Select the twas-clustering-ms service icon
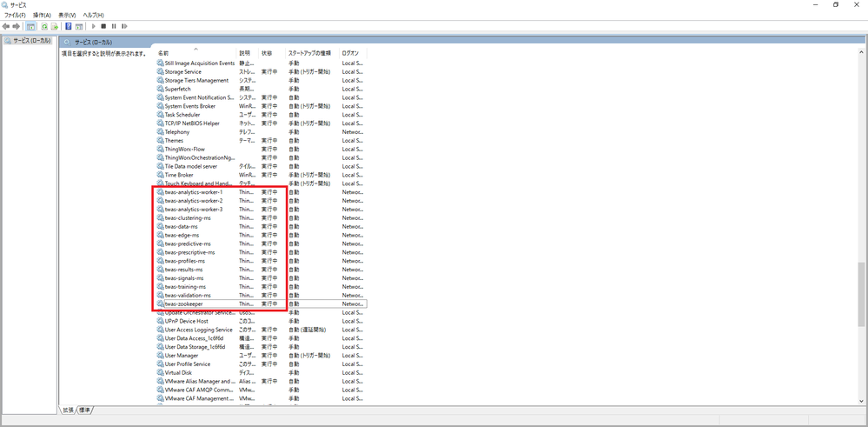The width and height of the screenshot is (868, 427). tap(161, 217)
